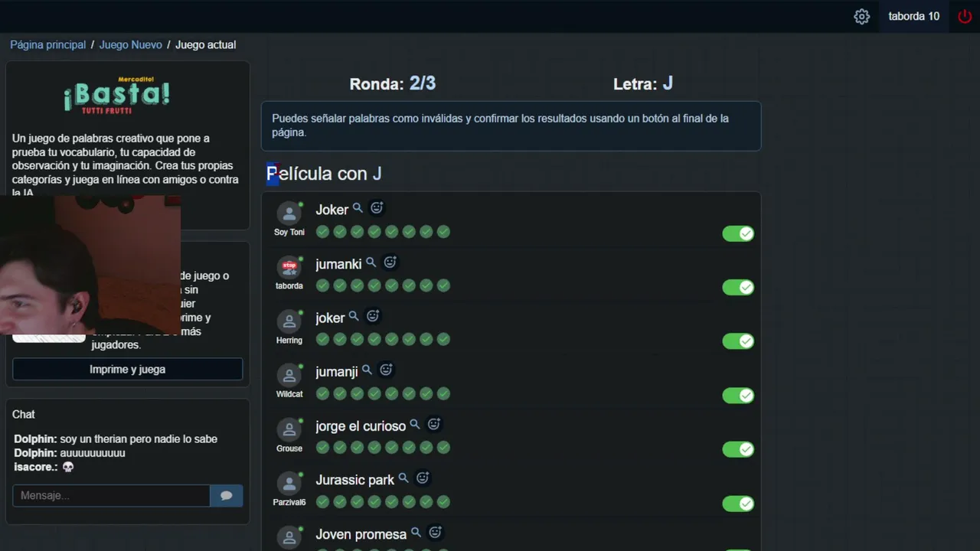980x551 pixels.
Task: Click the magnifier icon next to jumanki
Action: coord(371,262)
